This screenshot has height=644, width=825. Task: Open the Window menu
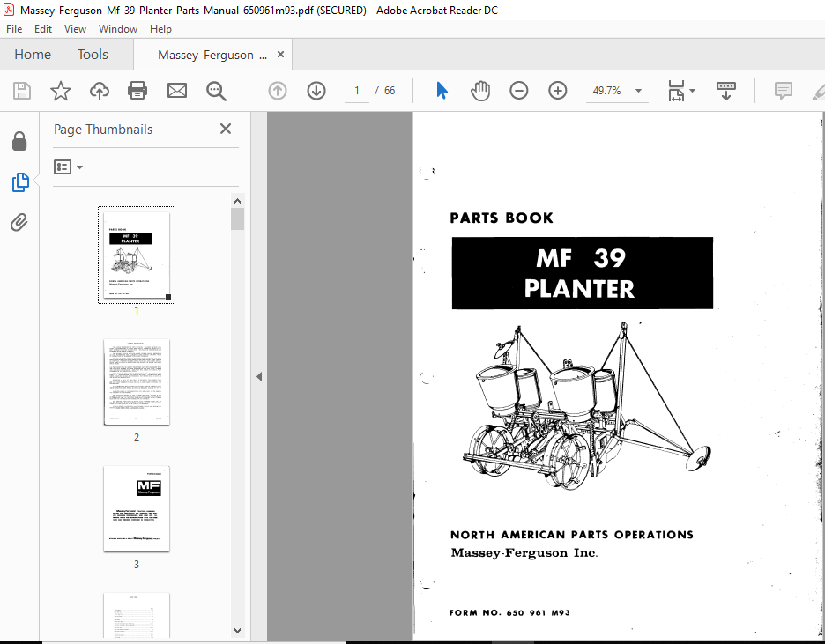[118, 29]
